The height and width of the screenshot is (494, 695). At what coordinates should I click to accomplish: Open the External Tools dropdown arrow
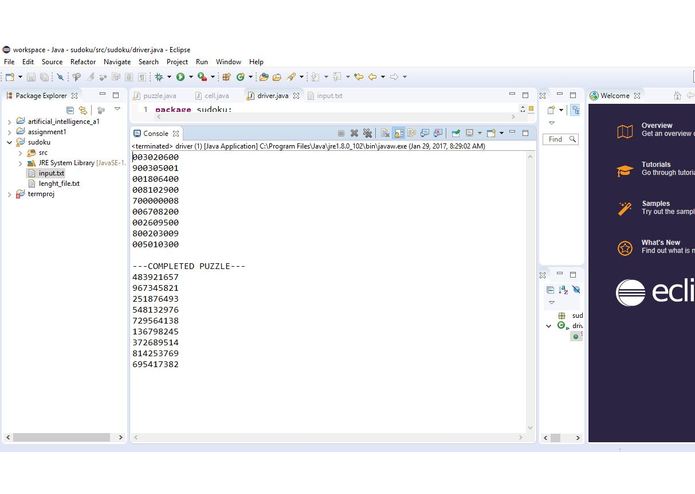point(213,77)
